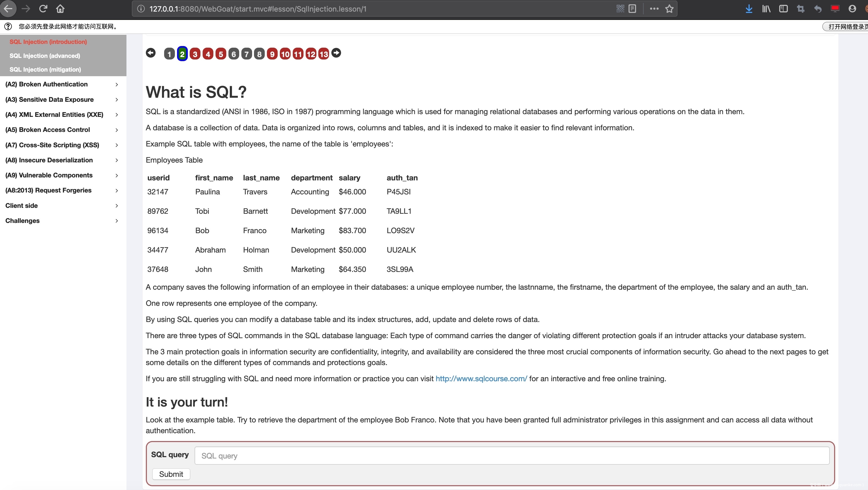The height and width of the screenshot is (490, 868).
Task: Jump to lesson page 13
Action: [323, 54]
